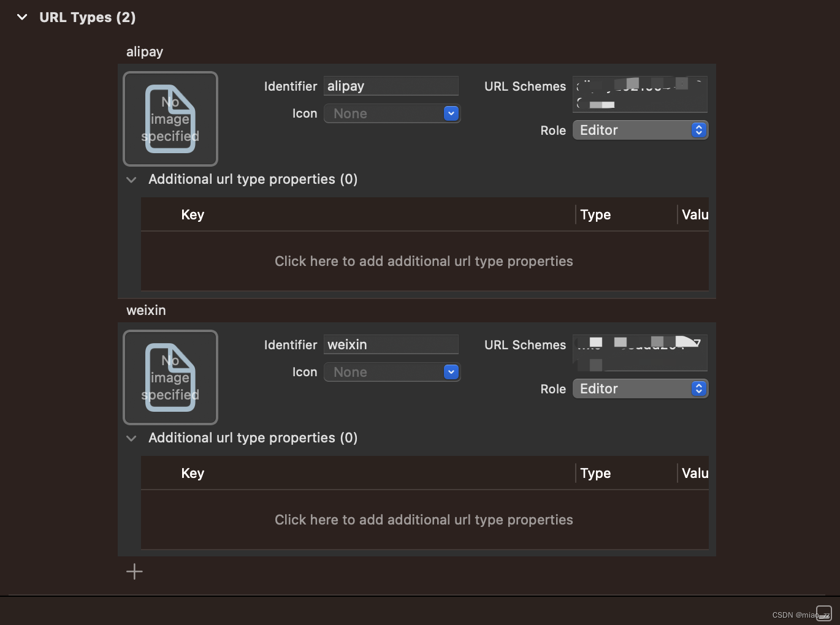Edit the weixin Identifier field

[x=391, y=344]
